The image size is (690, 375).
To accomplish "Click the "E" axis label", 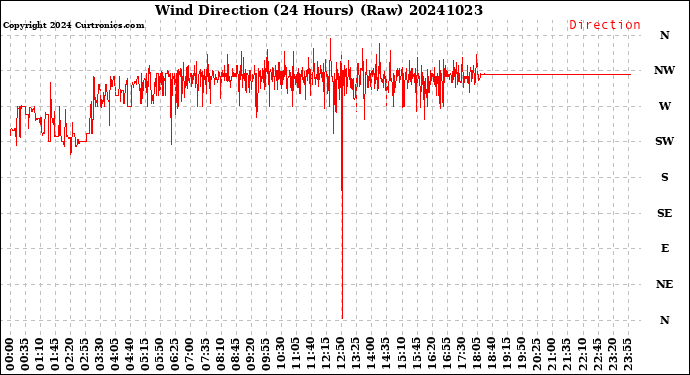I will (x=664, y=249).
